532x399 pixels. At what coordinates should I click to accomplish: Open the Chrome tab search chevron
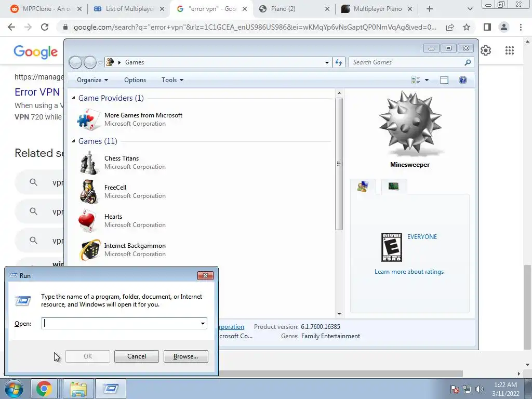click(470, 9)
